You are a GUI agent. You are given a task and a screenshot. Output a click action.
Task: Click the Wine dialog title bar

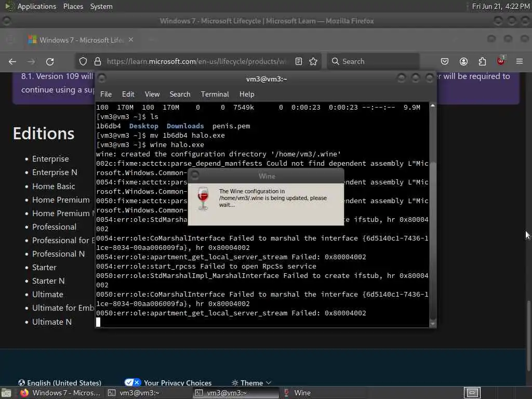tap(267, 176)
